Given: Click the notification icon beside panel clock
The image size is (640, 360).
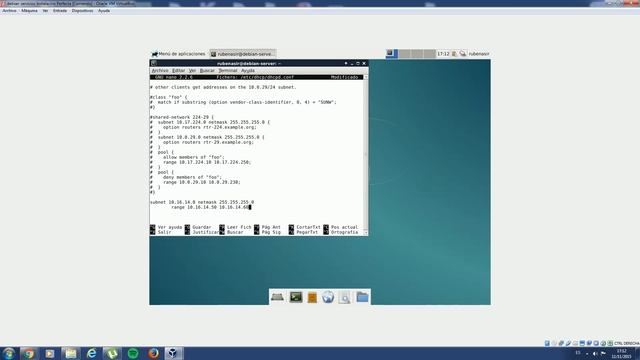Looking at the screenshot, I should click(454, 54).
